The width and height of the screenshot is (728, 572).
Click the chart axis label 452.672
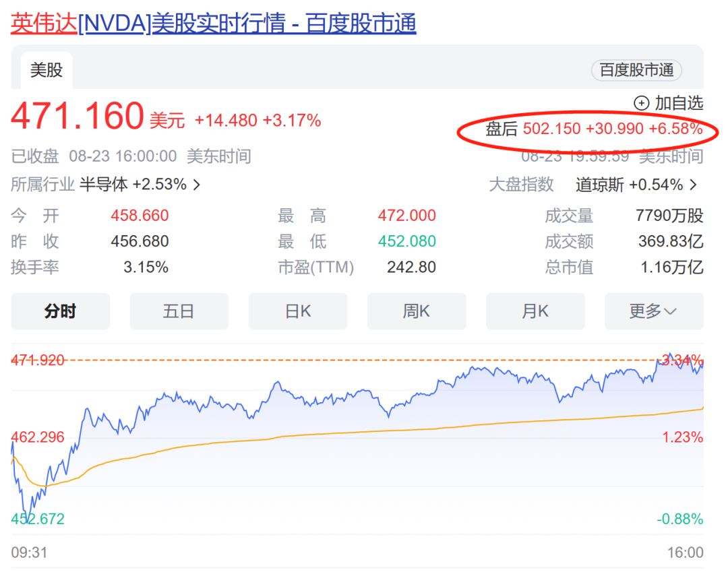click(x=38, y=519)
